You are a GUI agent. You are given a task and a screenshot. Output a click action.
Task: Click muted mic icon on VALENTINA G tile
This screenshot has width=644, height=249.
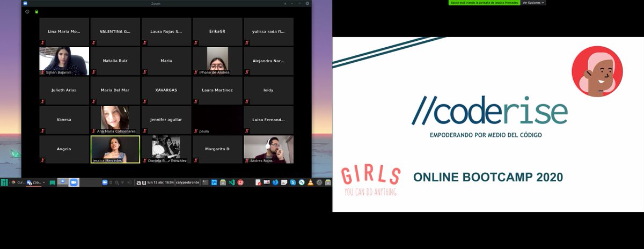(x=93, y=42)
